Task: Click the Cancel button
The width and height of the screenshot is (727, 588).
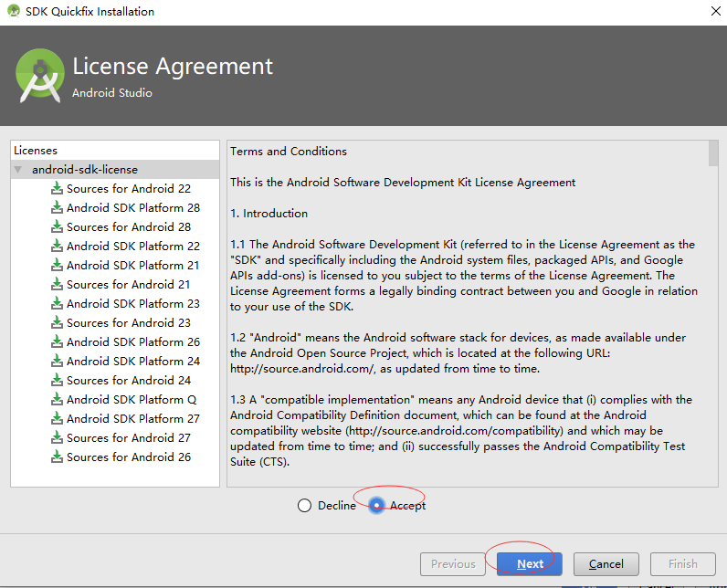Action: 606,564
